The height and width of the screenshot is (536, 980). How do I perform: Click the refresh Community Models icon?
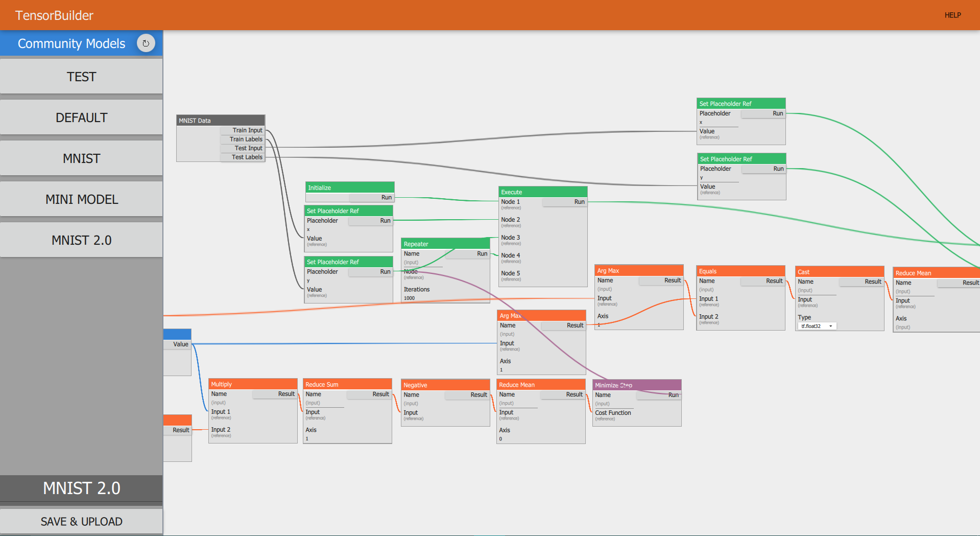tap(146, 43)
